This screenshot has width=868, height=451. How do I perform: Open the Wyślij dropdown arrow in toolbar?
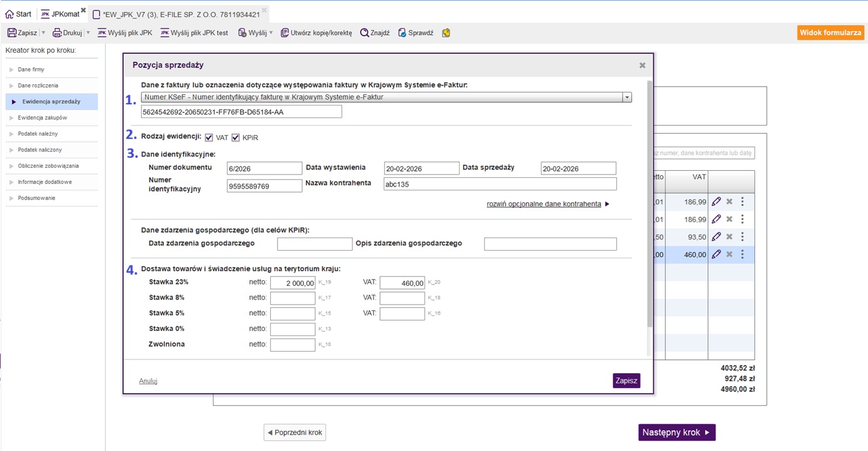point(271,33)
